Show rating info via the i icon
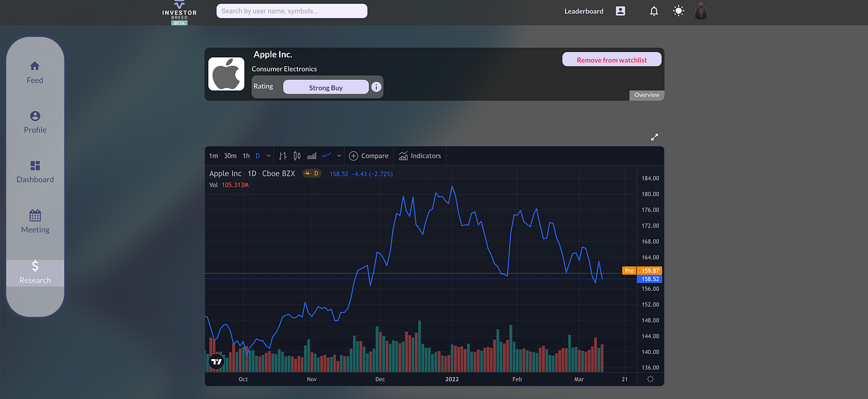This screenshot has height=399, width=868. tap(376, 87)
